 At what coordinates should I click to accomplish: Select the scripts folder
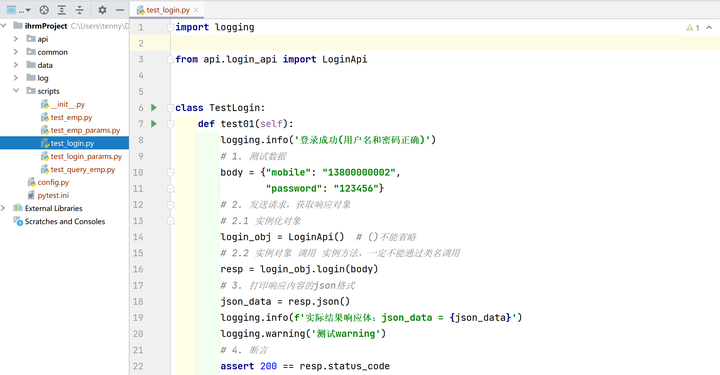point(48,91)
